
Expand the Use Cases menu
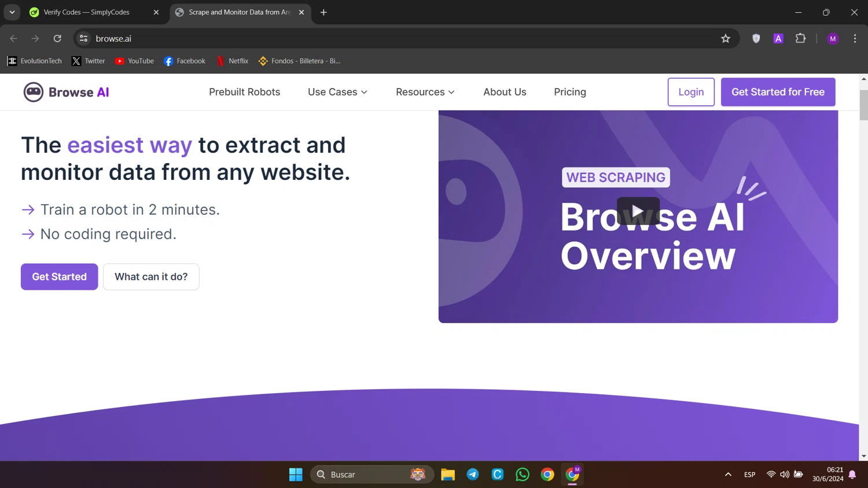pos(337,92)
